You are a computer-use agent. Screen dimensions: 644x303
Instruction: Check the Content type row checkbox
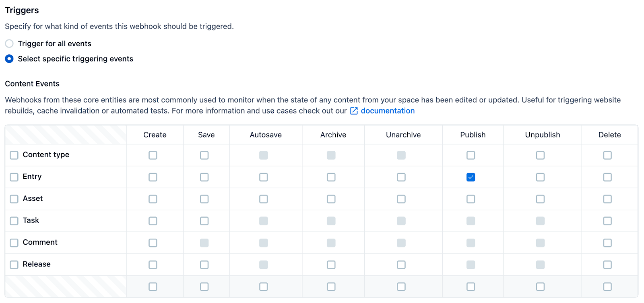pos(14,155)
